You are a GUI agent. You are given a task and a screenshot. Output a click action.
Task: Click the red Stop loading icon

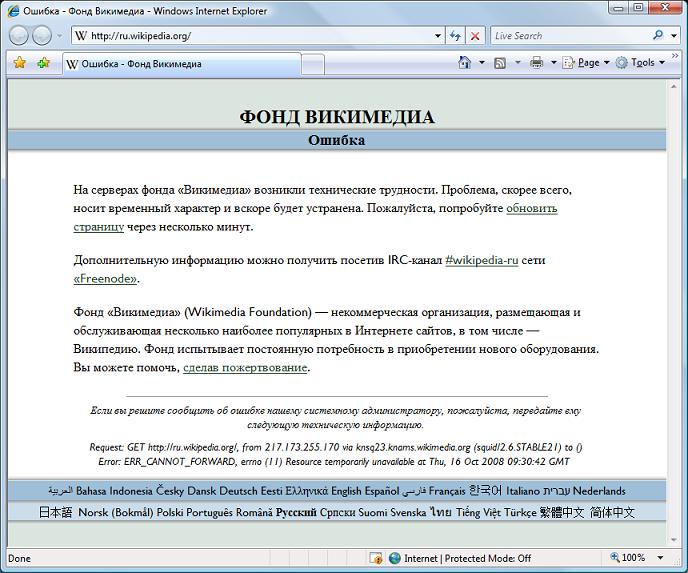[475, 36]
